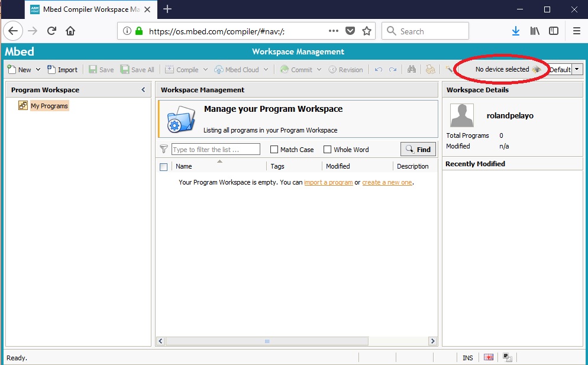Viewport: 588px width, 365px height.
Task: Click the status bar windows icon
Action: [x=508, y=357]
